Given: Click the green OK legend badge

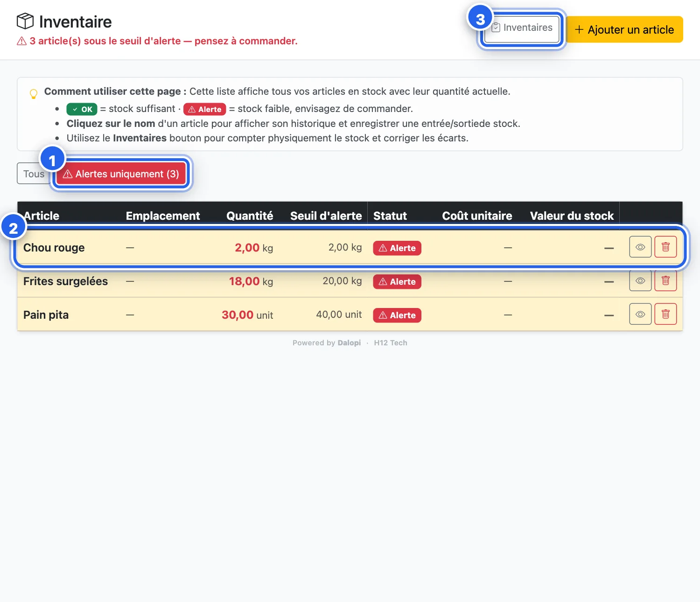Looking at the screenshot, I should pyautogui.click(x=82, y=109).
